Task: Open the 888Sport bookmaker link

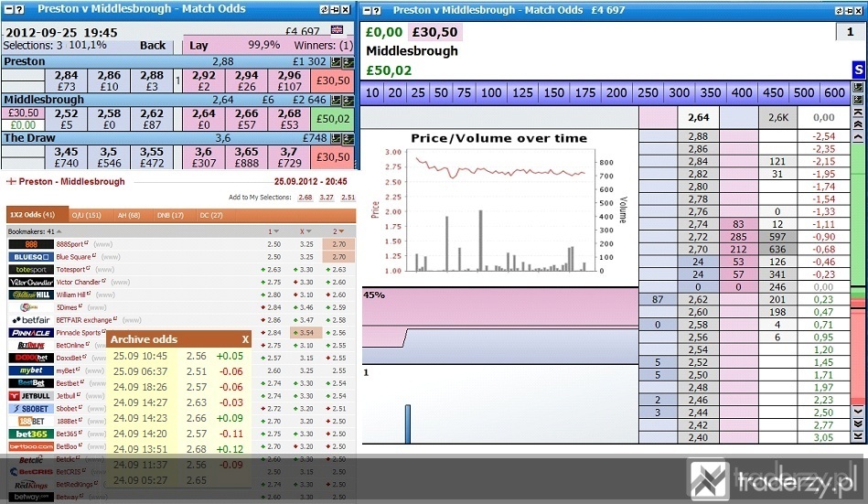Action: (x=71, y=244)
